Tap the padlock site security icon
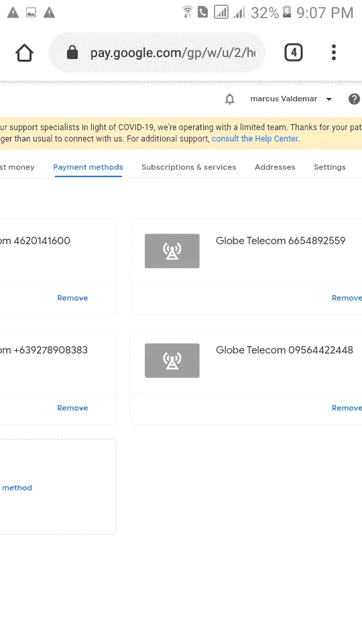 pos(72,52)
